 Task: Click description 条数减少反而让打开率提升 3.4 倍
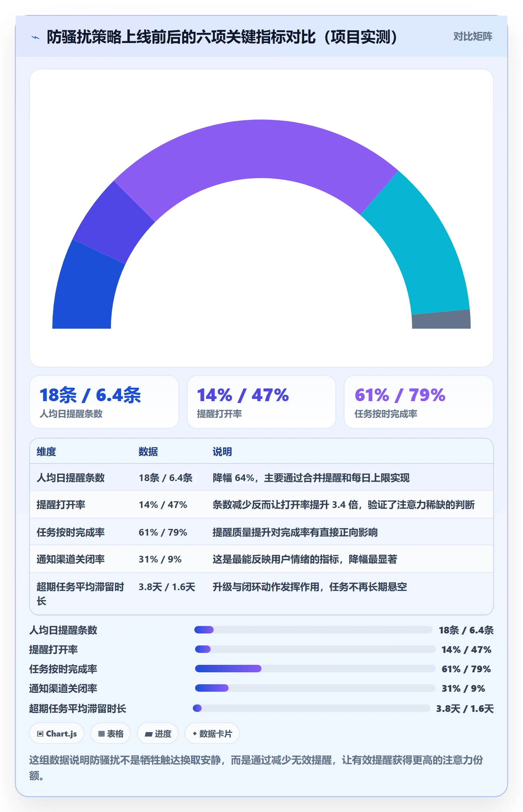[x=344, y=505]
